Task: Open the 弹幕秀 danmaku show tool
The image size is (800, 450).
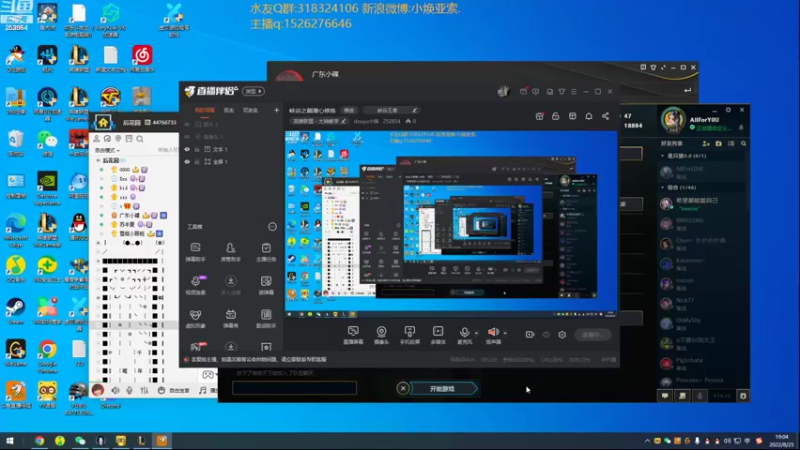Action: pyautogui.click(x=231, y=318)
